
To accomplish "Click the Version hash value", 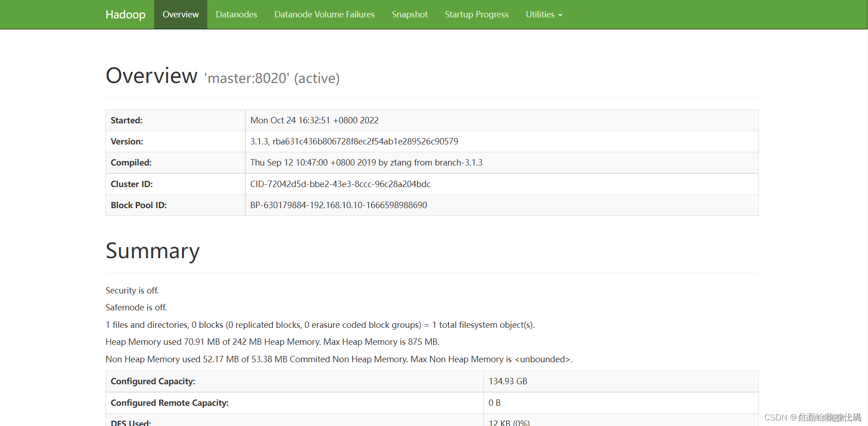I will click(x=354, y=141).
